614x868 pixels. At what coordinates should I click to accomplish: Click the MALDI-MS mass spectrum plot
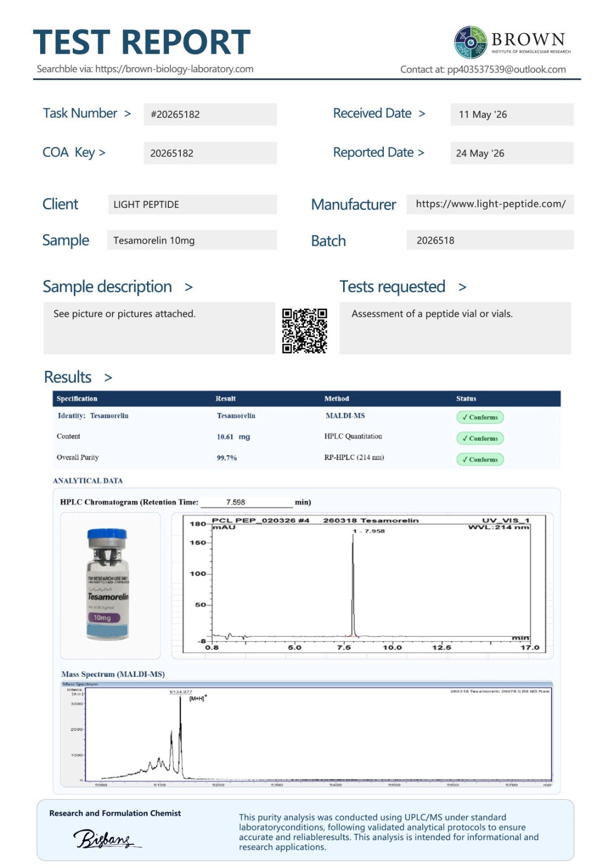coord(307,734)
